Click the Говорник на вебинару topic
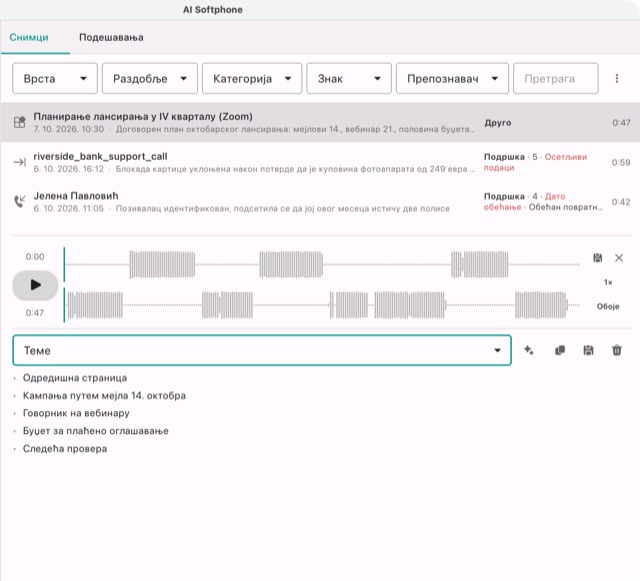 [76, 413]
